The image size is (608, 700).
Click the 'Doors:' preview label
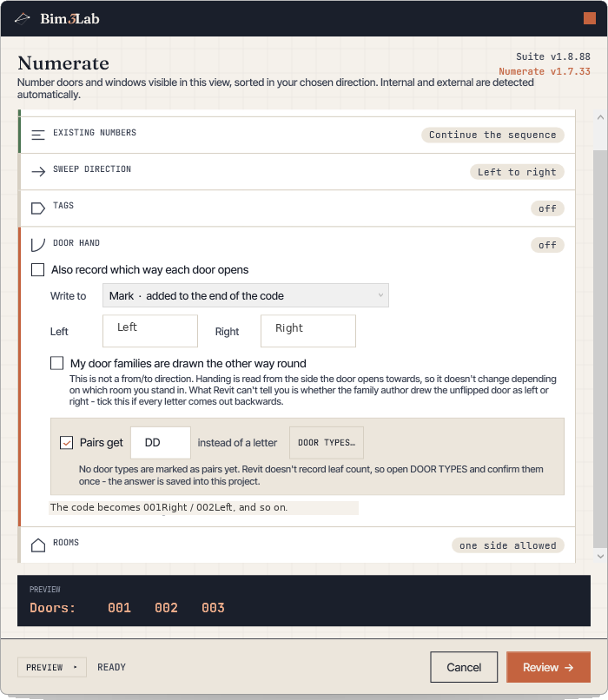tap(53, 608)
